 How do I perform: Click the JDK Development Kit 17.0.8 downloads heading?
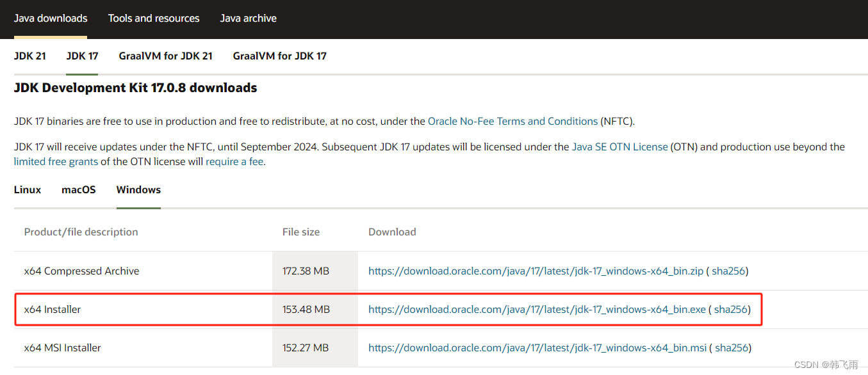136,88
